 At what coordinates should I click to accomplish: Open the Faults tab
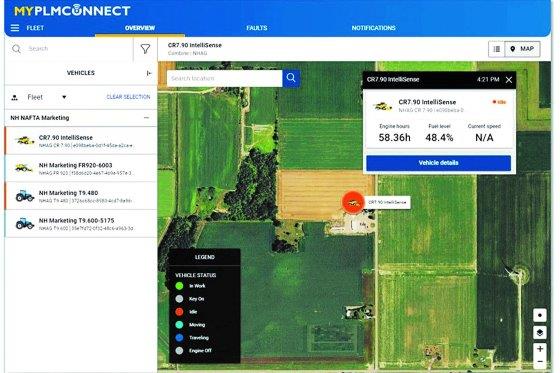coord(257,28)
